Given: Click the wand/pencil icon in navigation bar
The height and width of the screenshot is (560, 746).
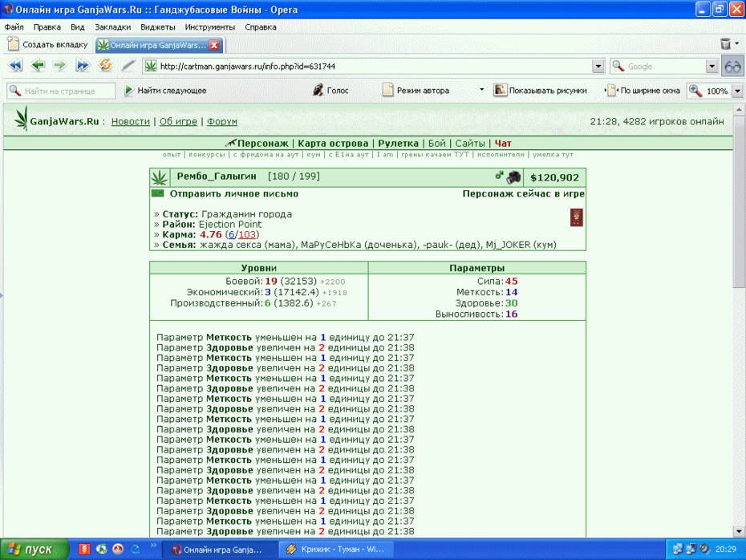Looking at the screenshot, I should pyautogui.click(x=128, y=66).
